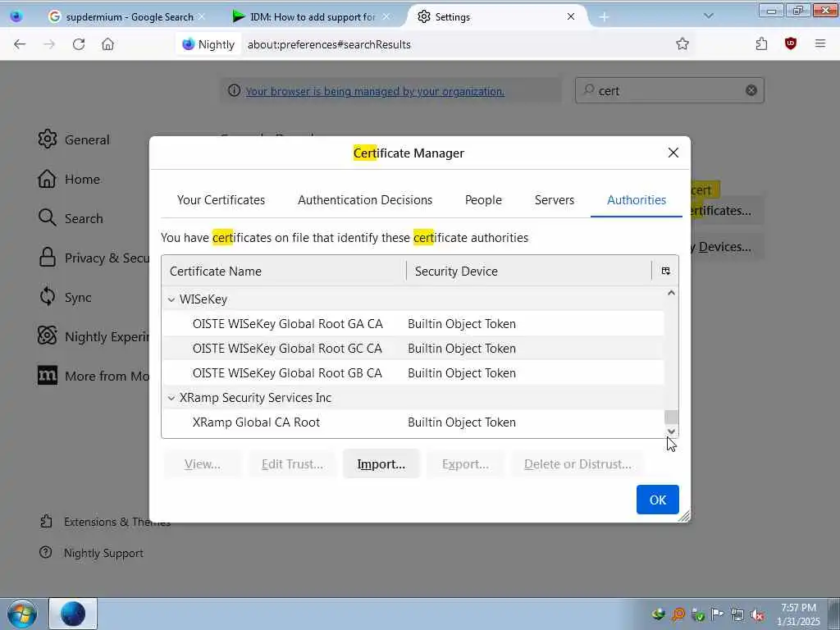Open More from Mozilla category
840x630 pixels.
[94, 376]
